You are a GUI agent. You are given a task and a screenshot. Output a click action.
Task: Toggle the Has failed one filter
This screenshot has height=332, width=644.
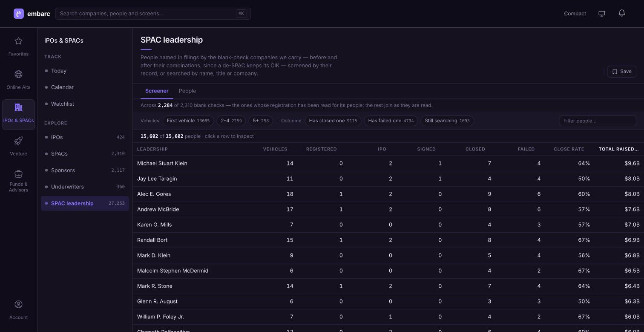point(391,121)
